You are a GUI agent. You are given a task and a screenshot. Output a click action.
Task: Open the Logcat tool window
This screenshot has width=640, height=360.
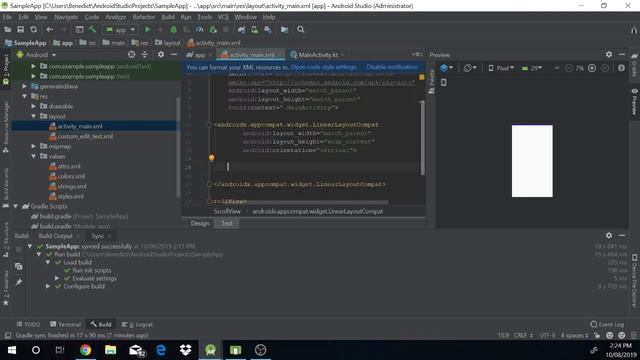(138, 324)
